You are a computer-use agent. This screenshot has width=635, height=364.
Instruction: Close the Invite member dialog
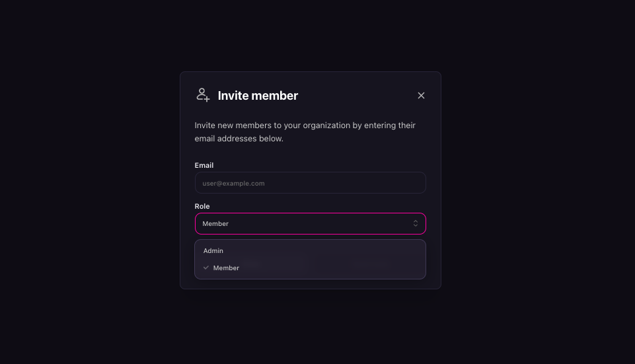coord(421,96)
